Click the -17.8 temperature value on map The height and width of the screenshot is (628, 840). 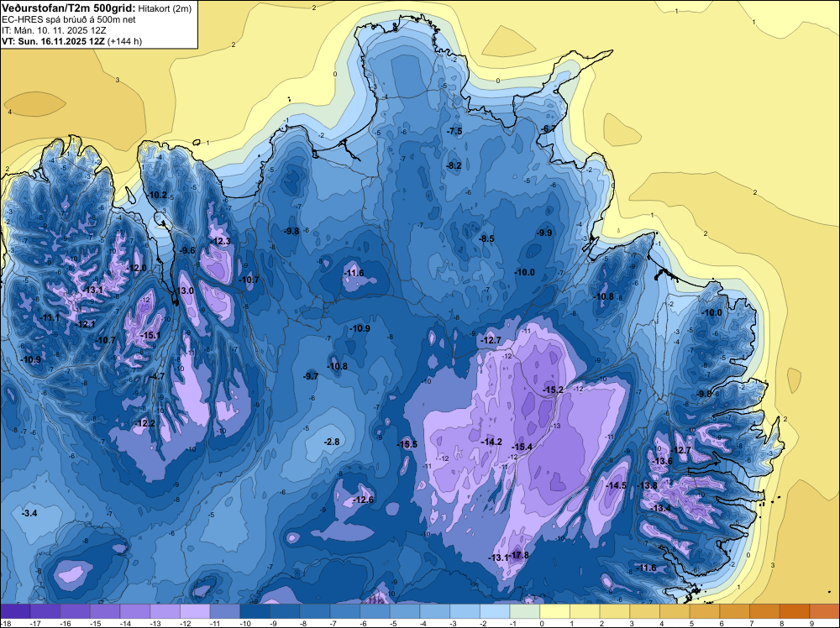pos(518,555)
